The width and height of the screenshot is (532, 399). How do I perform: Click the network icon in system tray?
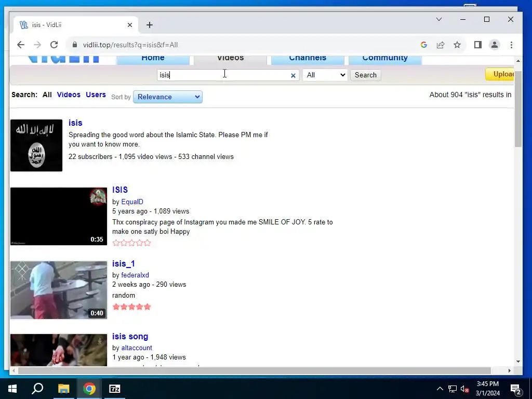coord(453,389)
